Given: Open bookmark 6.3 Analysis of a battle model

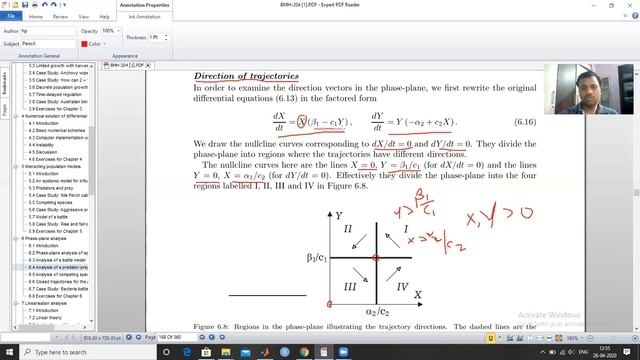Looking at the screenshot, I should click(x=57, y=260).
